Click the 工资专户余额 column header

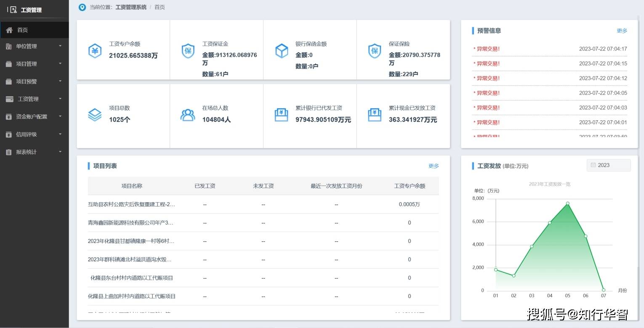[x=410, y=186]
